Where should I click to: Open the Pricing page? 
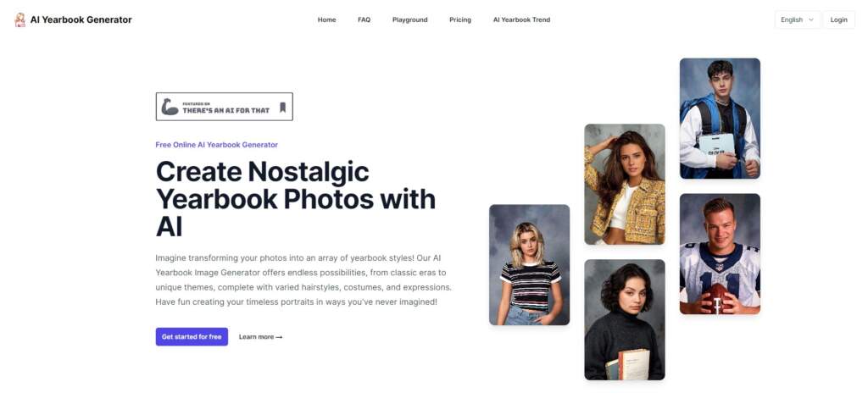click(x=460, y=20)
